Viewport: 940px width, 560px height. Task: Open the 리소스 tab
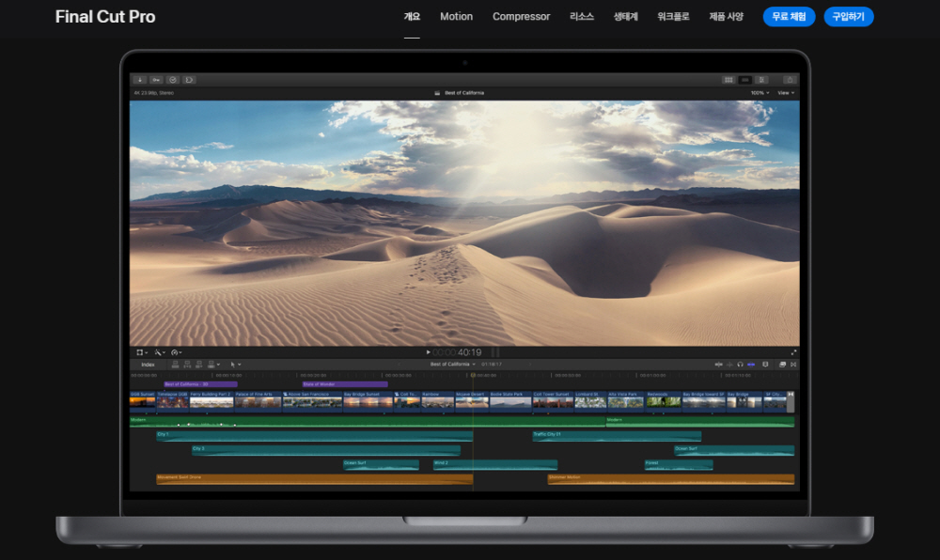coord(582,17)
